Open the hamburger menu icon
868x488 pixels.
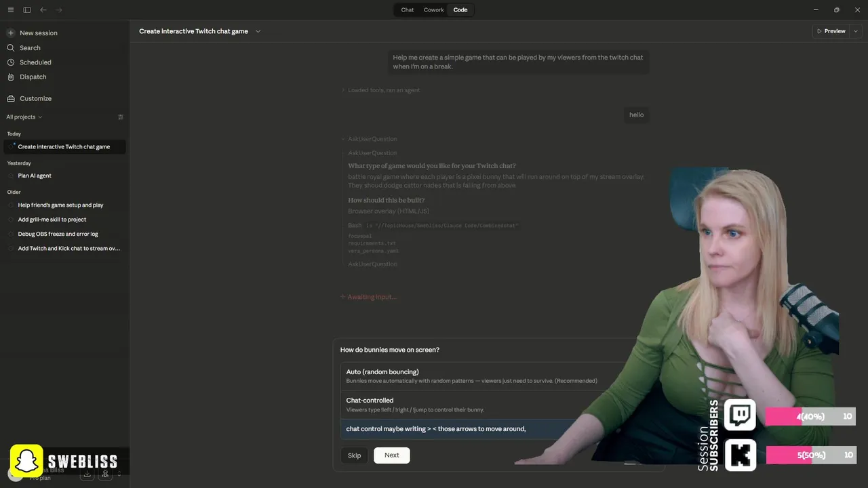pyautogui.click(x=11, y=10)
